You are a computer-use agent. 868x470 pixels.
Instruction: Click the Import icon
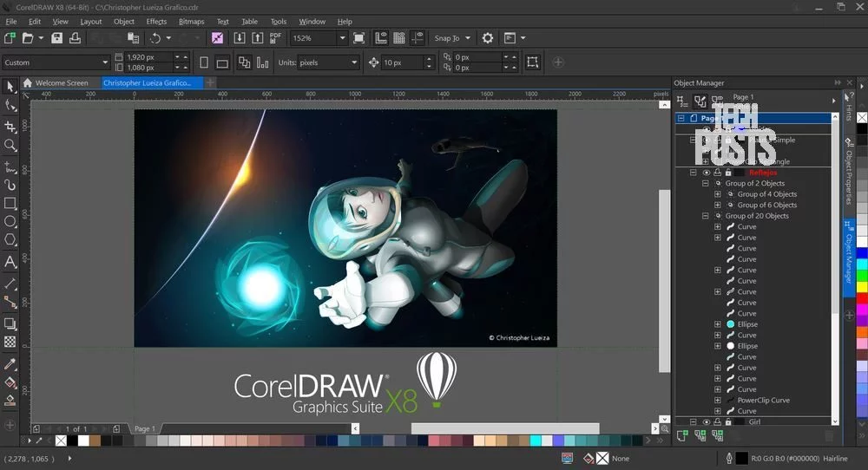[240, 37]
